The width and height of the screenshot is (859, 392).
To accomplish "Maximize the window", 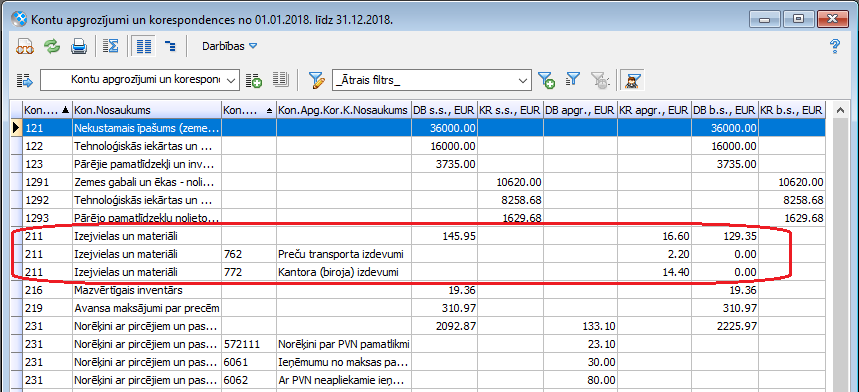I will (799, 19).
